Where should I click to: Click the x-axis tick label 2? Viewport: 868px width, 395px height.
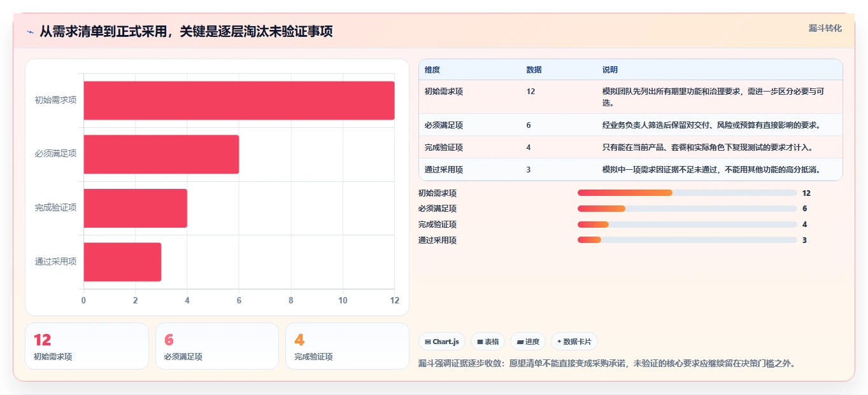coord(135,300)
